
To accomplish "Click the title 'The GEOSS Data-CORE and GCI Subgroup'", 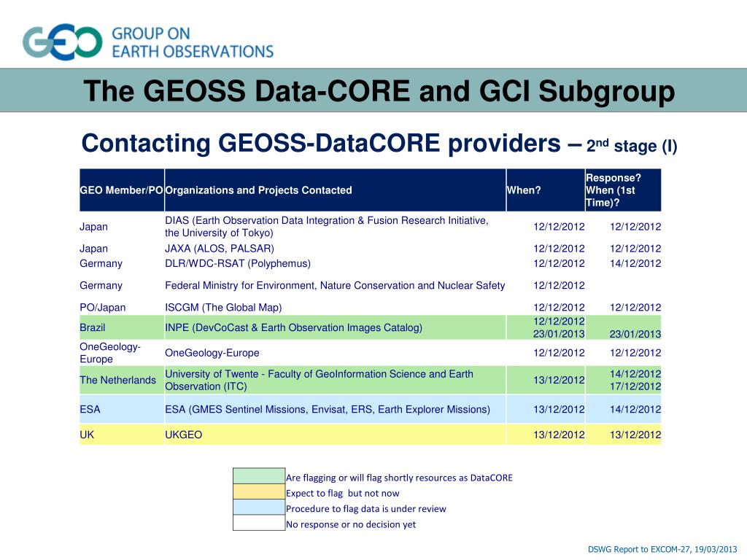I will click(379, 90).
